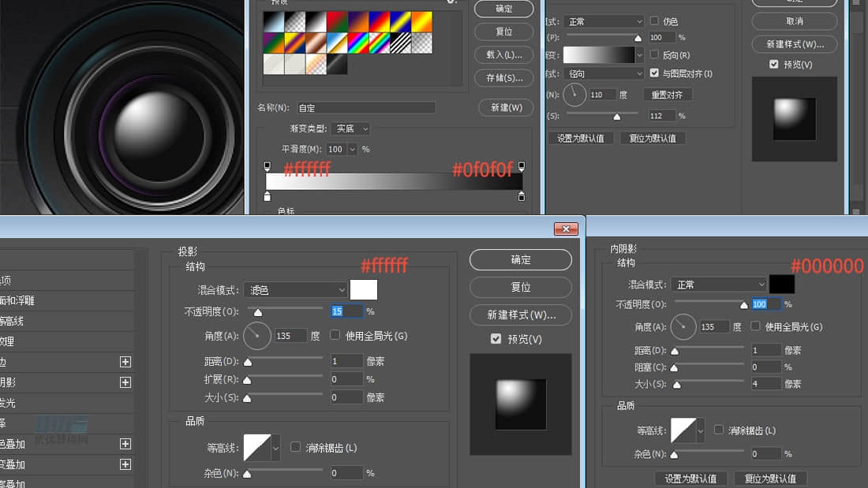The height and width of the screenshot is (488, 868).
Task: Open the 径向 gradient style dropdown
Action: pos(604,73)
